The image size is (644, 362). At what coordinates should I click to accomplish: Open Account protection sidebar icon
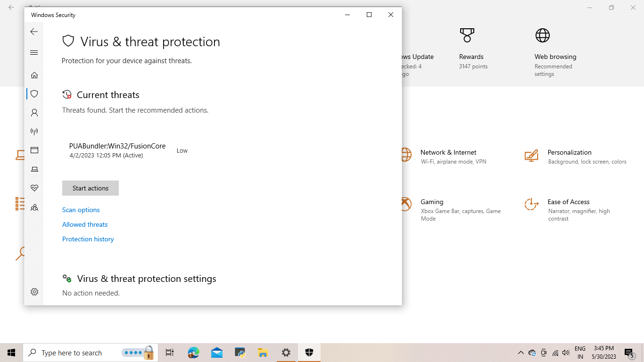34,113
